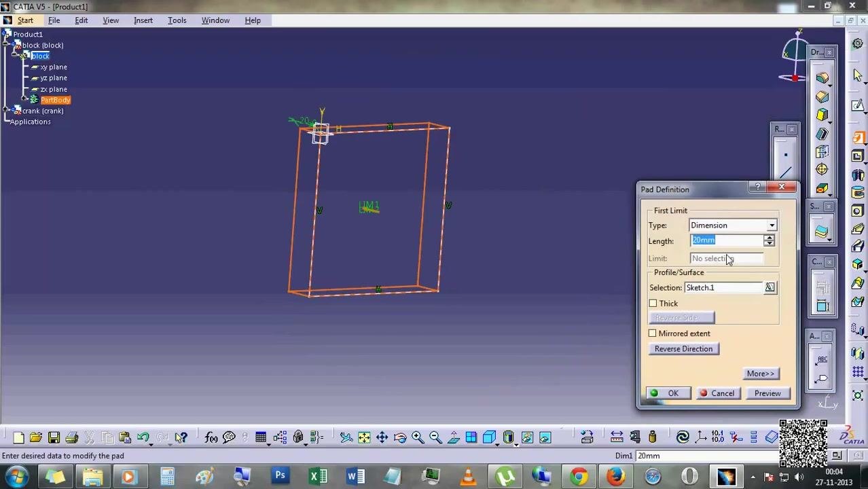Click the Open file folder icon
Viewport: 868px width, 489px height.
pos(36,437)
